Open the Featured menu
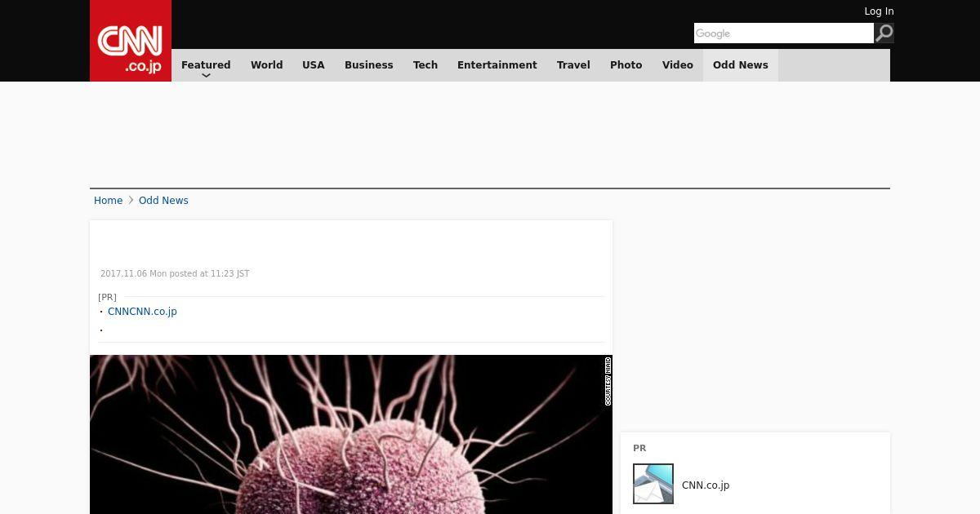Screen dimensions: 980x514 tap(206, 65)
